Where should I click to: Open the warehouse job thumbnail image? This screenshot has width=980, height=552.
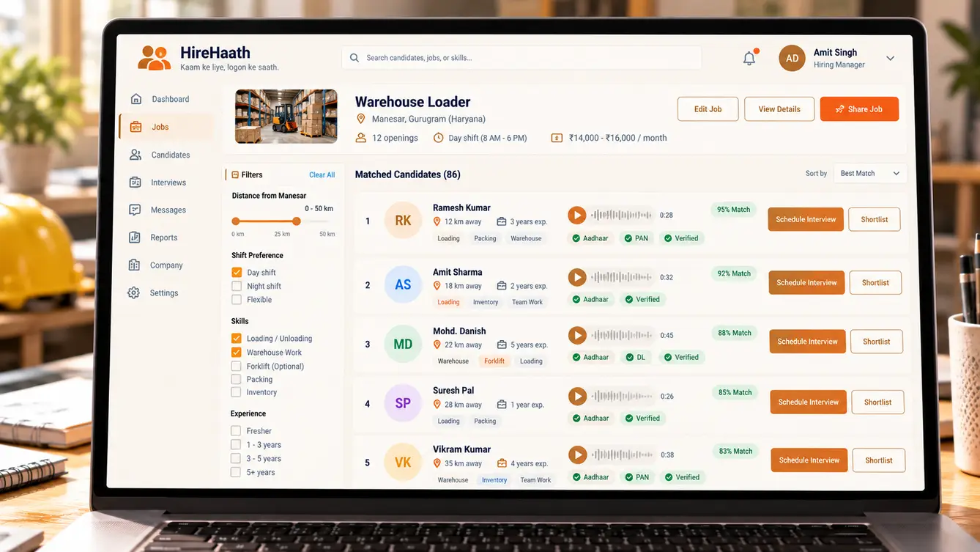286,116
